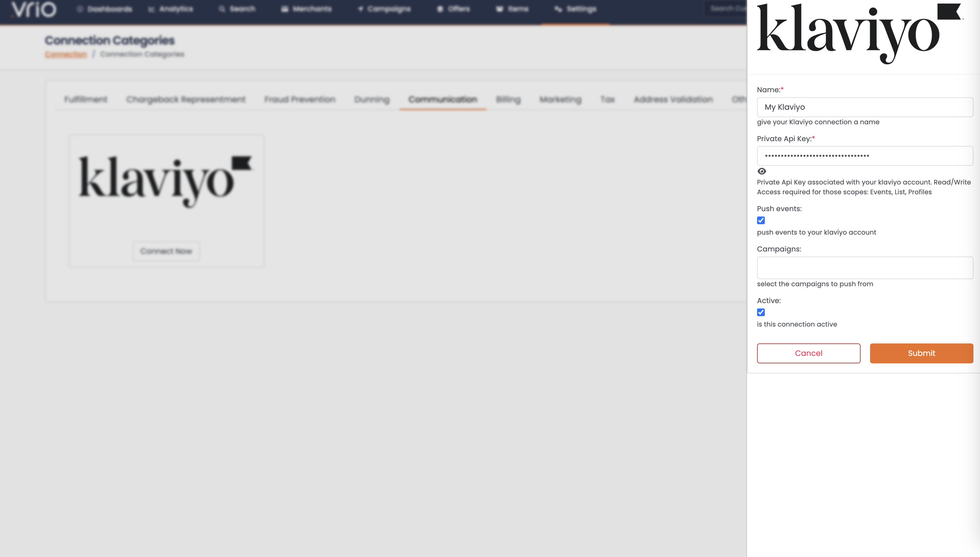Viewport: 980px width, 557px height.
Task: Open the Campaigns selection field
Action: click(865, 268)
